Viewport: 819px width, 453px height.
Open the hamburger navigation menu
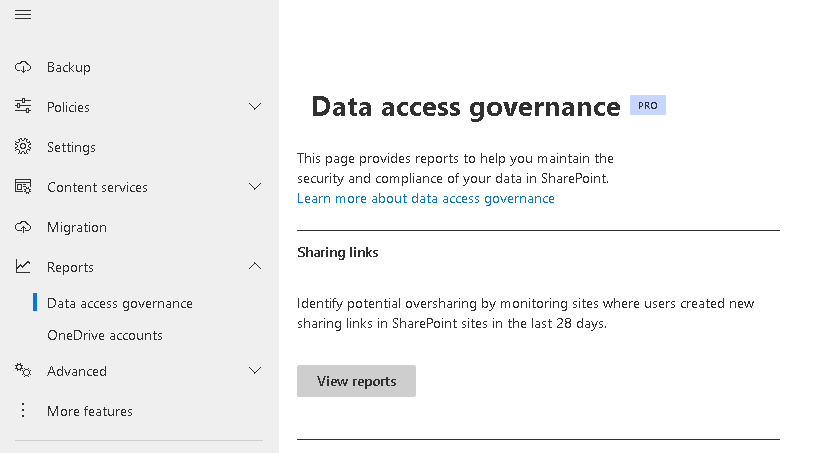23,15
